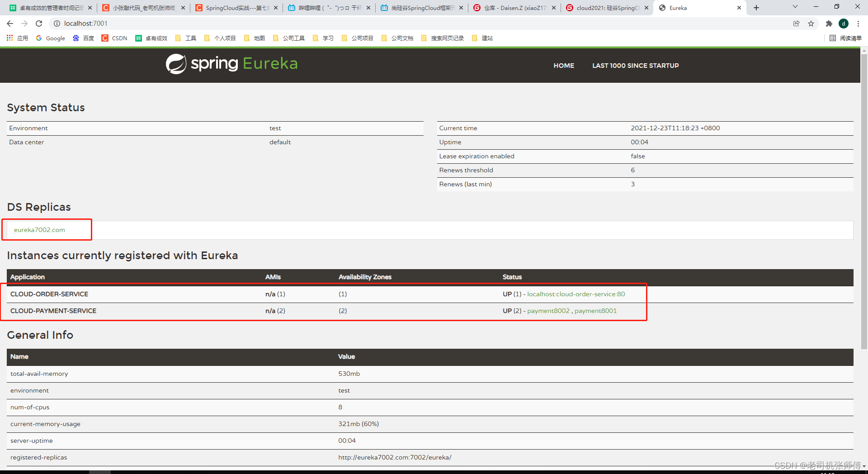Close the cloud2021 tab
868x474 pixels.
(x=646, y=8)
